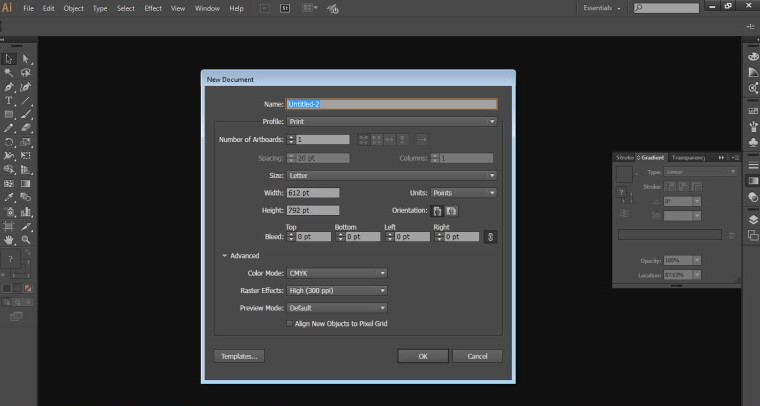
Task: Click the landscape orientation icon
Action: click(452, 211)
